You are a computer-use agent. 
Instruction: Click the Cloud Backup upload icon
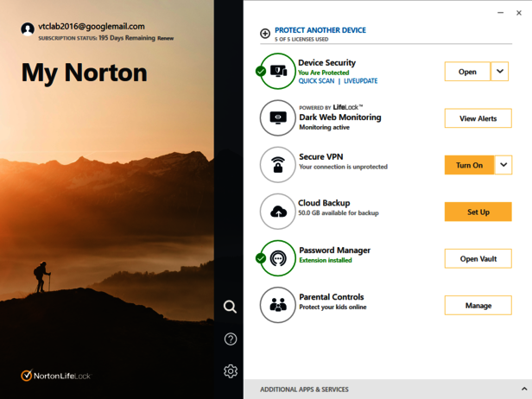point(278,212)
